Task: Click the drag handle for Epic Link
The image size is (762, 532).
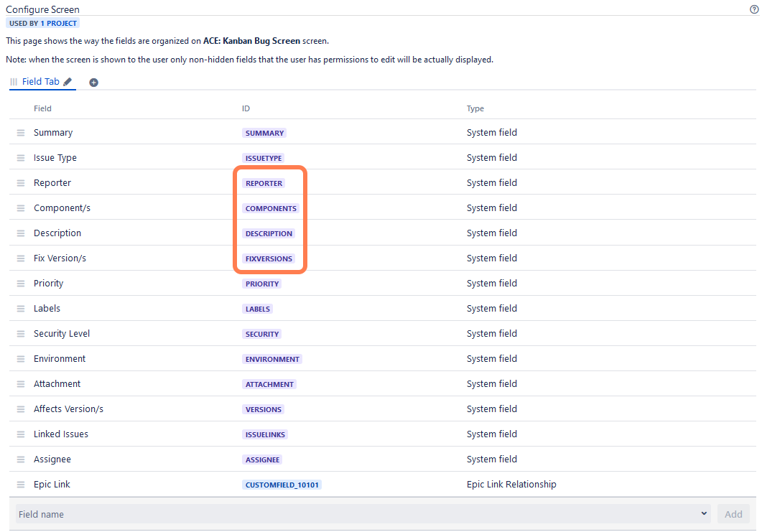Action: click(21, 485)
